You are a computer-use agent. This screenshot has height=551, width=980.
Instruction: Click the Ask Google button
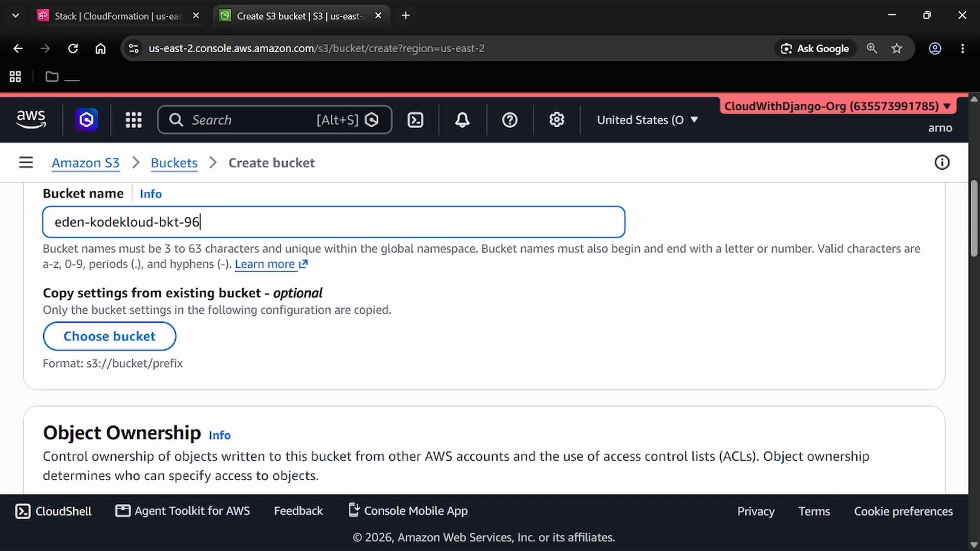pos(815,48)
